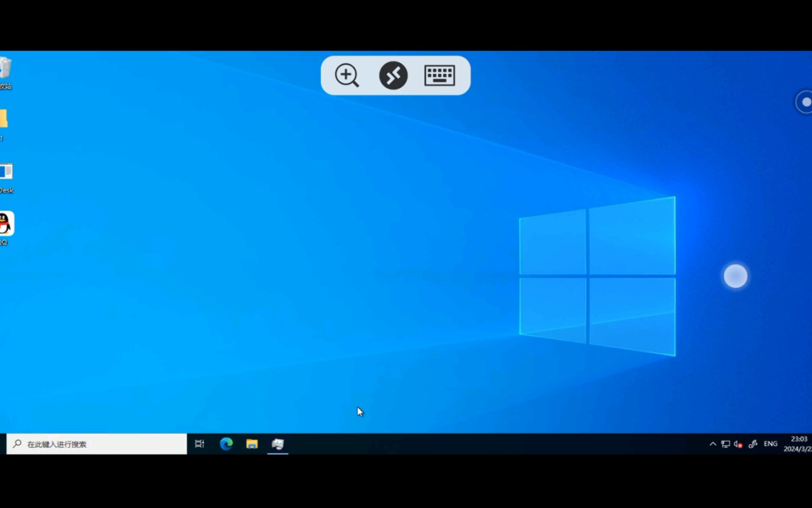Screen dimensions: 812x508
Task: Open the clock showing 23:03
Action: pyautogui.click(x=797, y=444)
